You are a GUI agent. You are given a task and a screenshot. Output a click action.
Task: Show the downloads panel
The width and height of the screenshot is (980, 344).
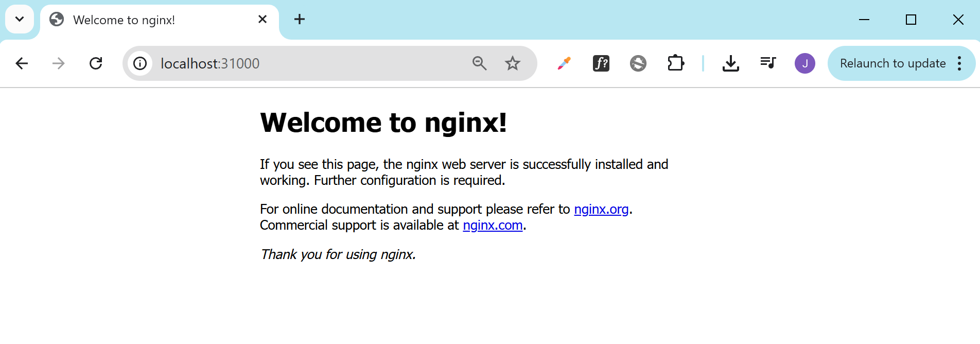731,63
